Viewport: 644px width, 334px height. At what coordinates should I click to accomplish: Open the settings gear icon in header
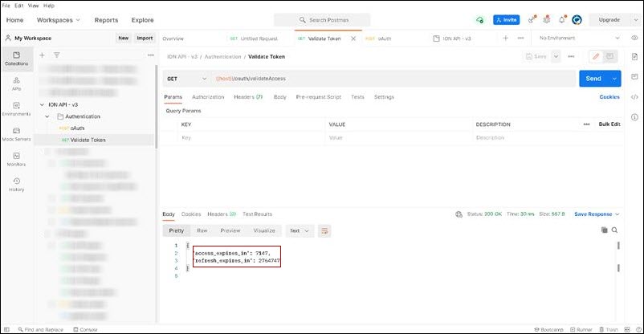click(x=547, y=20)
